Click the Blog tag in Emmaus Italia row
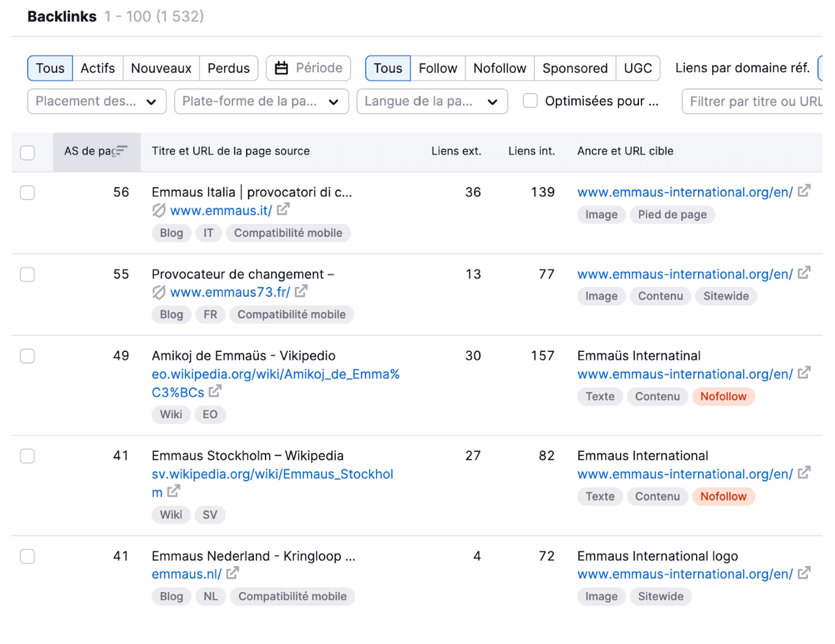The height and width of the screenshot is (644, 835). point(171,232)
